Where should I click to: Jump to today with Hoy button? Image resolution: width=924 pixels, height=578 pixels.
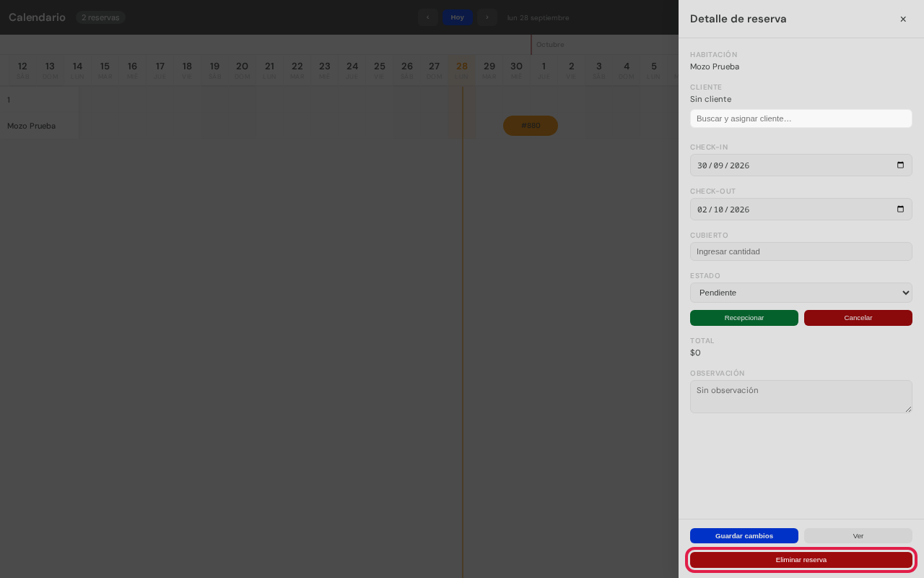(458, 17)
